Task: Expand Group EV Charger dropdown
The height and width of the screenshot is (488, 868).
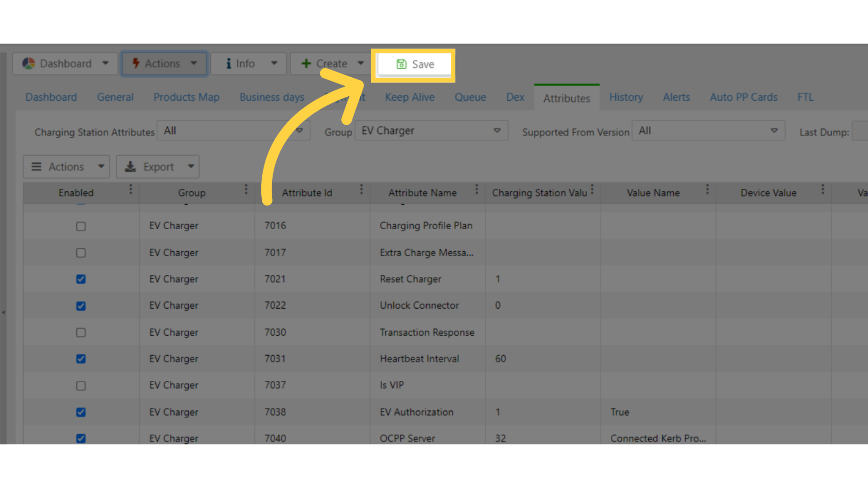Action: (x=497, y=131)
